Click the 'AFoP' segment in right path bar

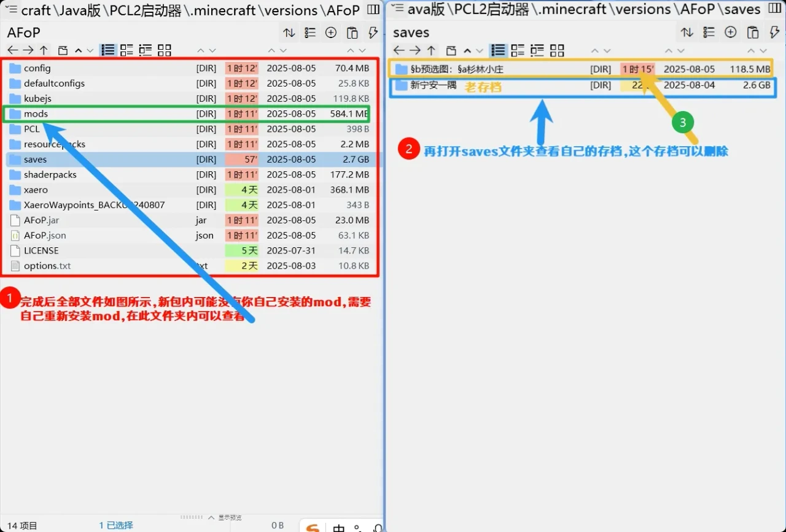tap(696, 9)
